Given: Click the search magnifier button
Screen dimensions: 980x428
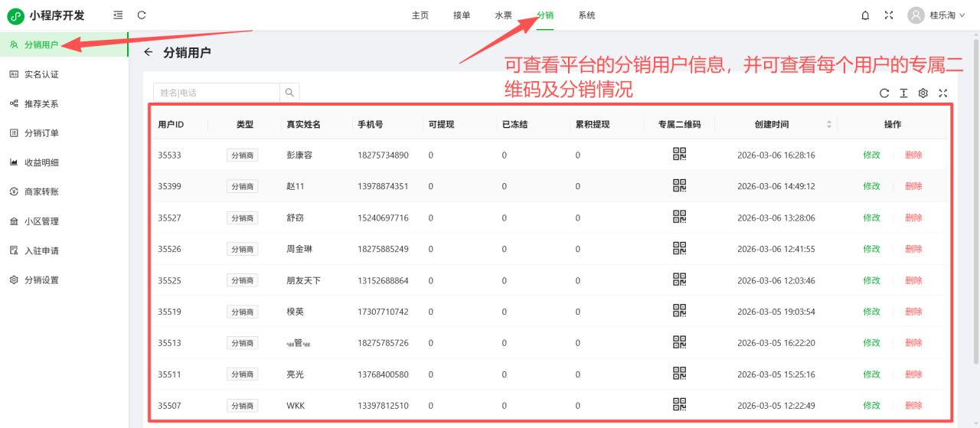Looking at the screenshot, I should click(x=289, y=93).
